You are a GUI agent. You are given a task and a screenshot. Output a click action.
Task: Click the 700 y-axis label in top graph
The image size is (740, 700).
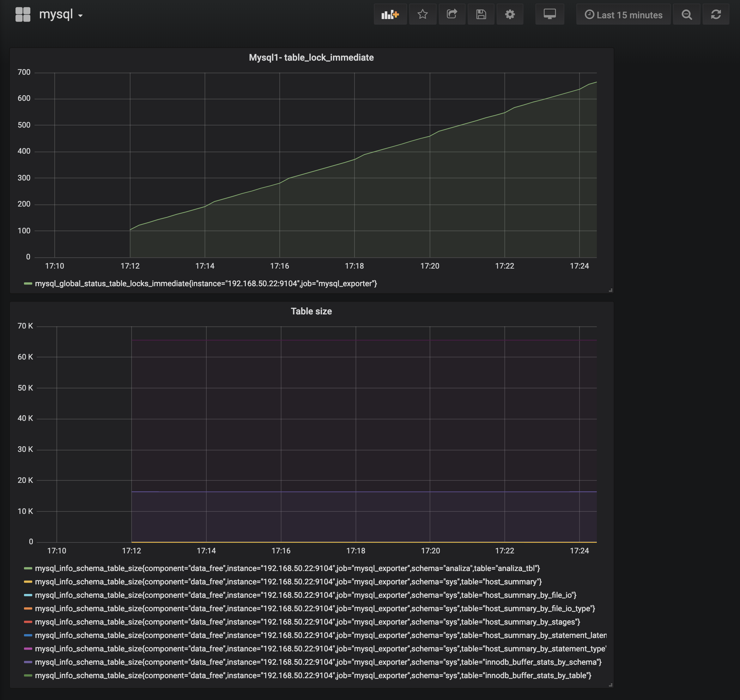pyautogui.click(x=24, y=72)
